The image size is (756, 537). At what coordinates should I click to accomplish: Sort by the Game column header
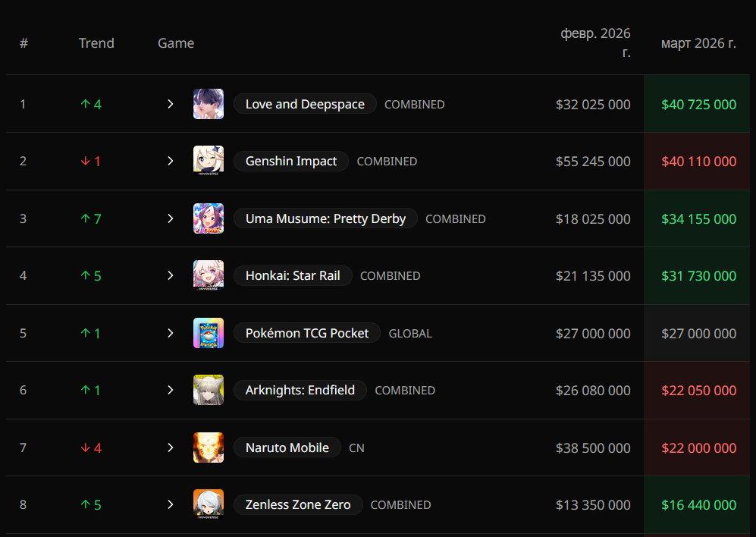tap(176, 43)
